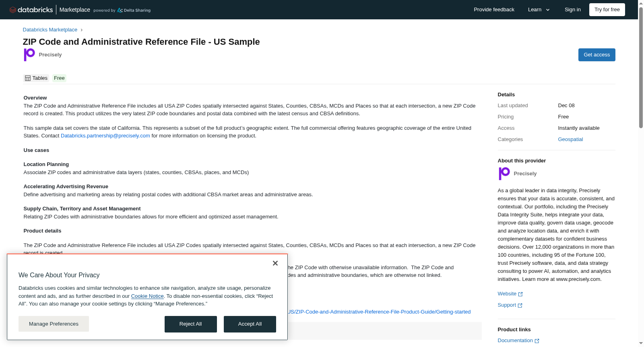This screenshot has height=347, width=644.
Task: Click the Details heading
Action: [x=506, y=95]
